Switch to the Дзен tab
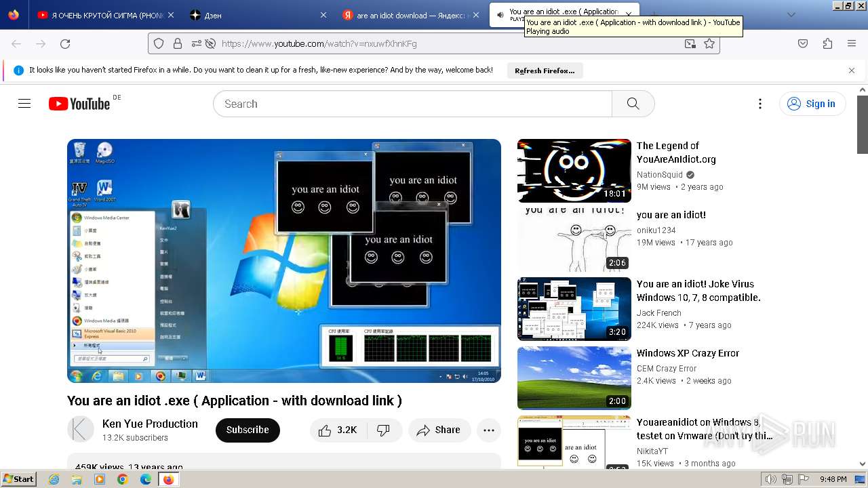Screen dimensions: 868x488 point(258,15)
